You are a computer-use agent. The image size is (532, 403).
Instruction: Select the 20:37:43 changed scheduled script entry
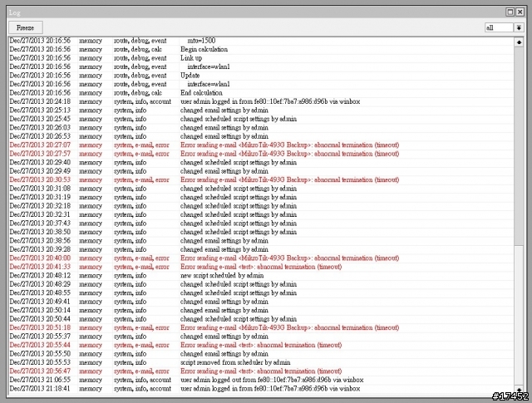pyautogui.click(x=261, y=224)
